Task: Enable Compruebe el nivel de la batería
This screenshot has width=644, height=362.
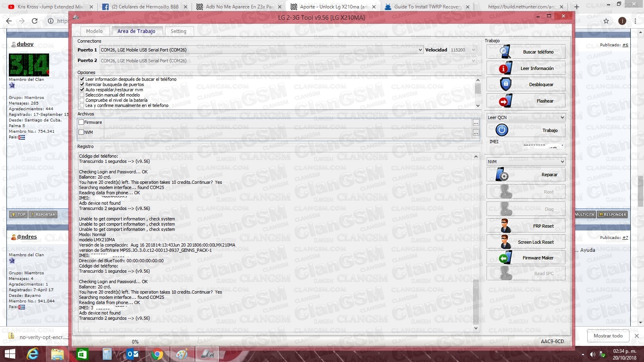Action: click(x=82, y=100)
